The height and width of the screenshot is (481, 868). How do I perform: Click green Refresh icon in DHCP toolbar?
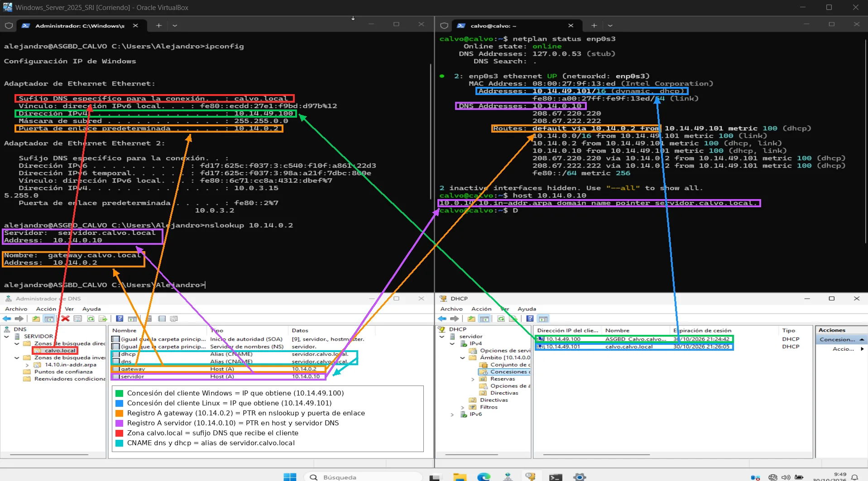501,319
